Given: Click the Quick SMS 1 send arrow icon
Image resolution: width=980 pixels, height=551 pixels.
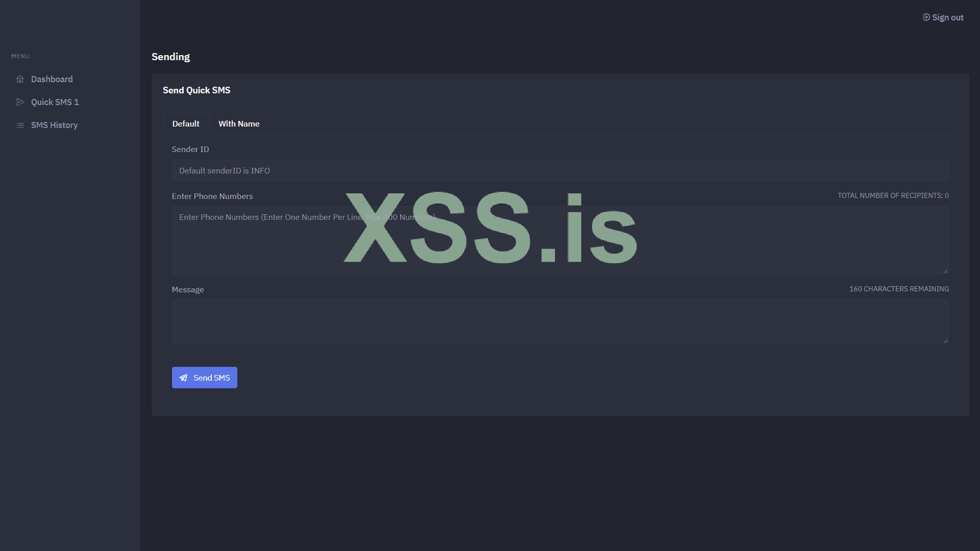Looking at the screenshot, I should (x=20, y=102).
